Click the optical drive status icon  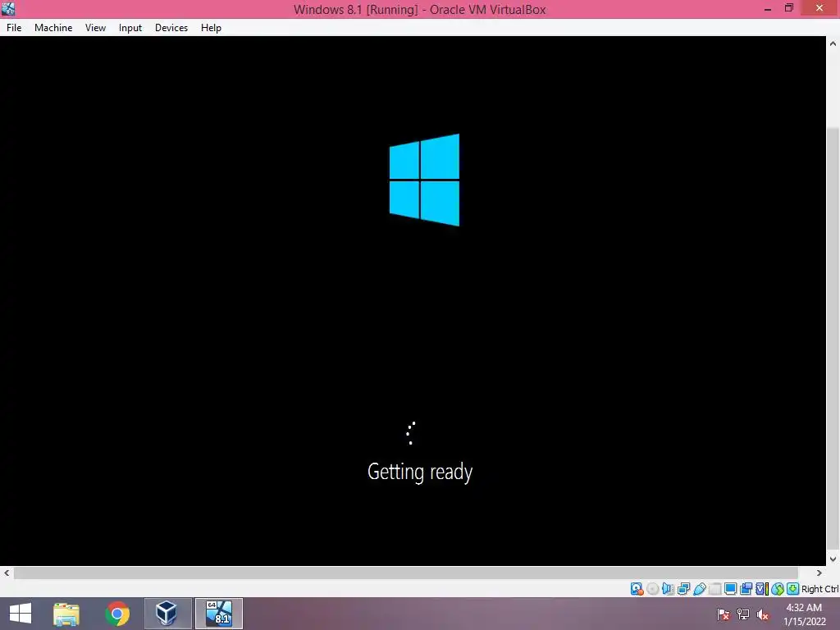(652, 589)
